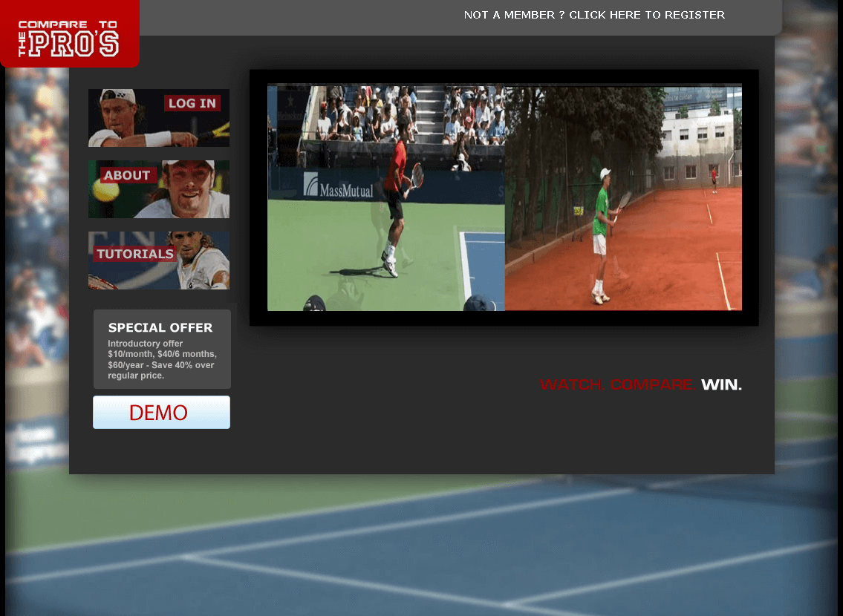Click the dark TV frame around the video player
This screenshot has height=616, width=843.
click(x=504, y=318)
